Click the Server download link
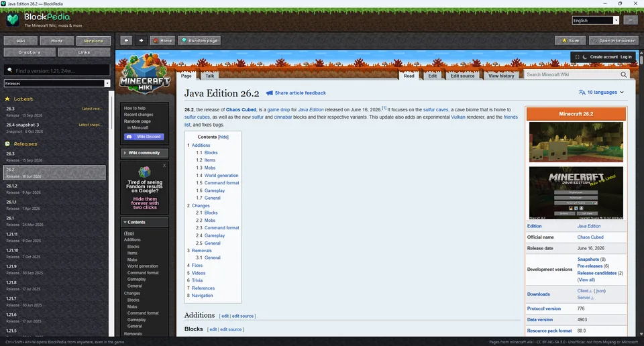 (x=585, y=298)
